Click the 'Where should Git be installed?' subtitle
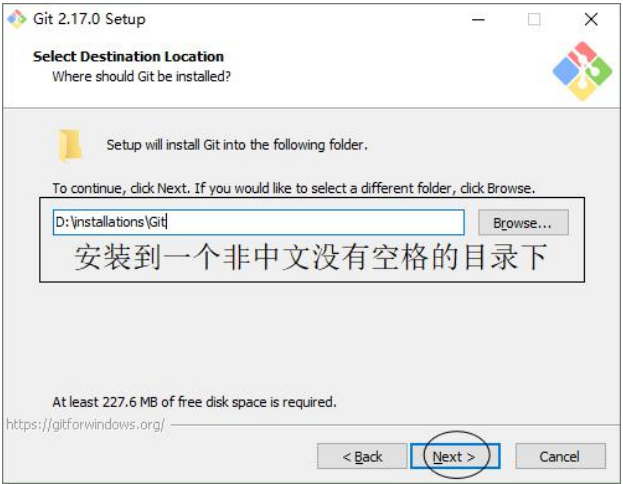This screenshot has height=484, width=623. tap(141, 76)
